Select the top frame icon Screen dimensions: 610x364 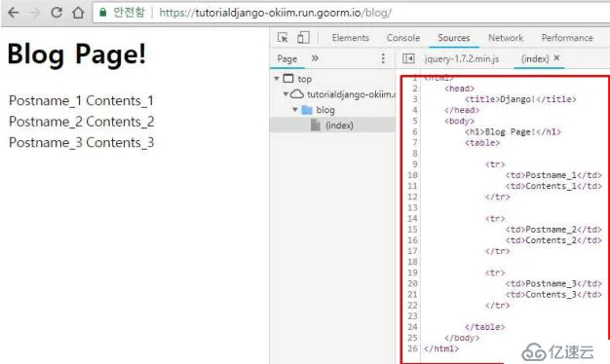[288, 79]
